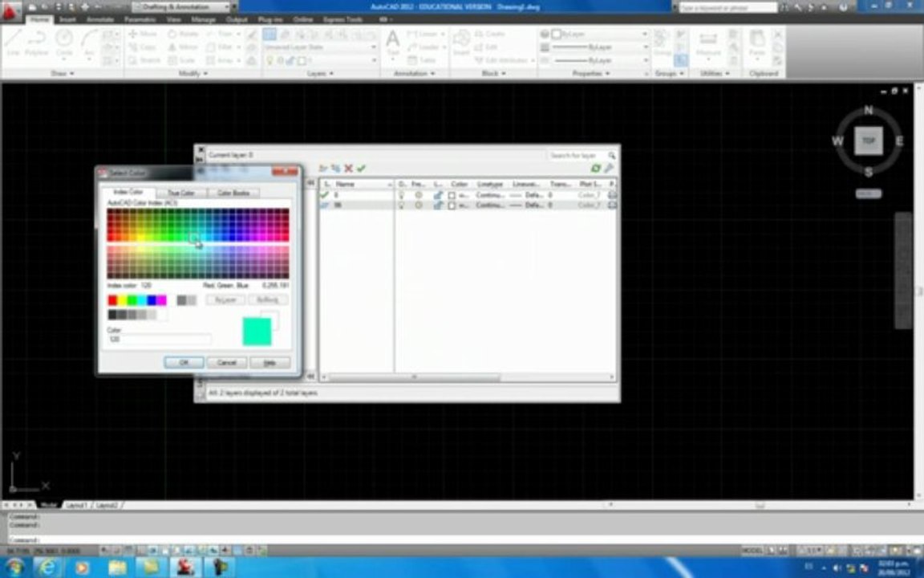Click the AutoCAD icon in Windows taskbar
The image size is (924, 578).
(x=185, y=568)
